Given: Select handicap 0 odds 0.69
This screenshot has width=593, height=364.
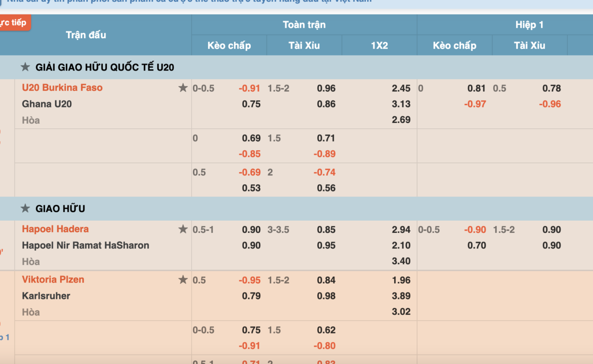Looking at the screenshot, I should (x=251, y=138).
